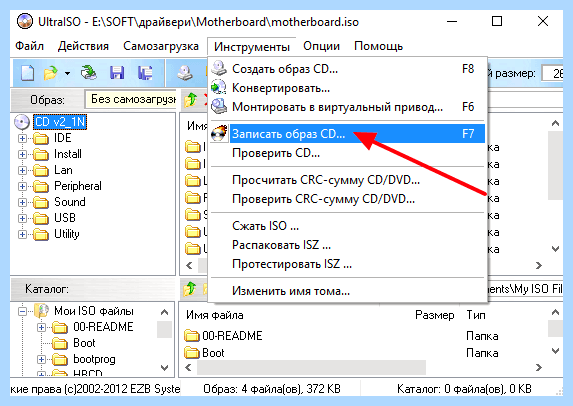Sort by Имя файла column header
Image resolution: width=573 pixels, height=406 pixels.
(x=215, y=315)
